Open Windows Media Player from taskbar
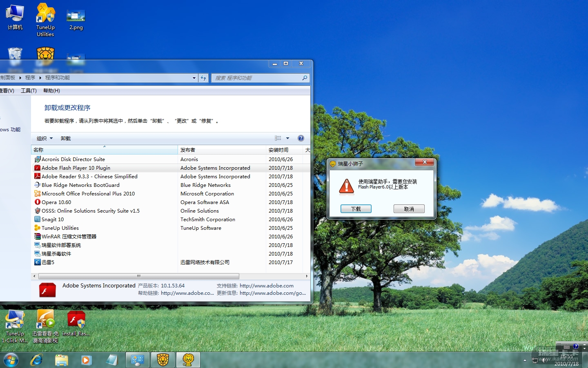The image size is (588, 368). (x=86, y=360)
